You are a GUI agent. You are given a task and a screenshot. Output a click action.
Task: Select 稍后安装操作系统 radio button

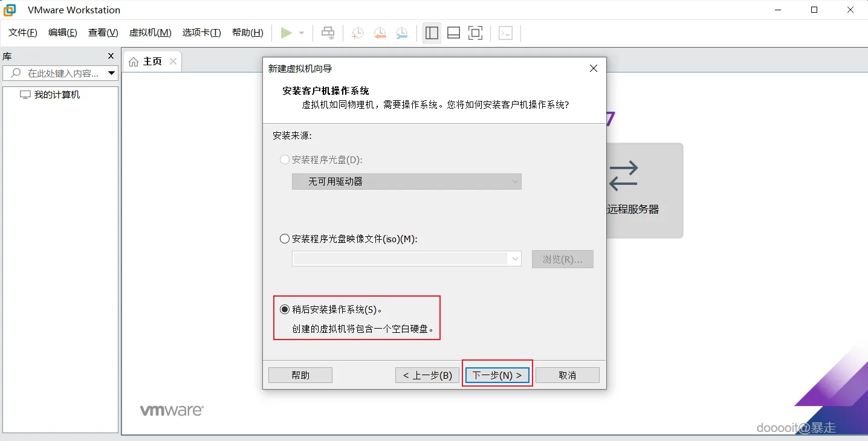284,309
